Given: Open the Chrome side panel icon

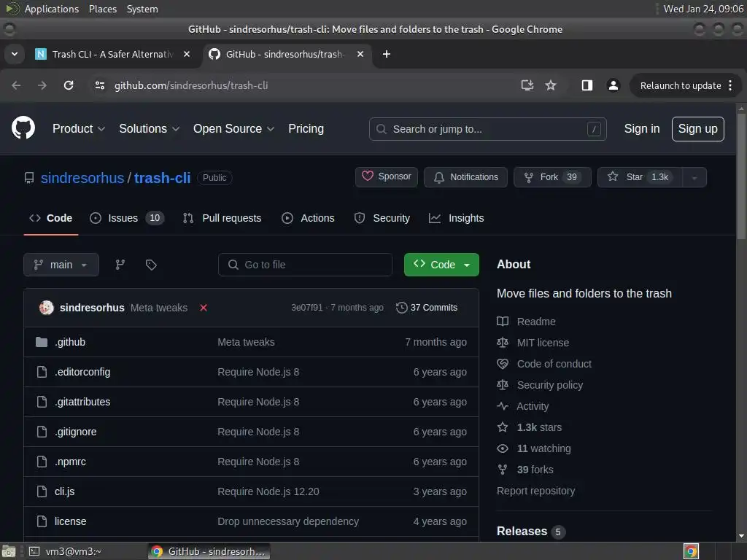Looking at the screenshot, I should click(x=587, y=85).
